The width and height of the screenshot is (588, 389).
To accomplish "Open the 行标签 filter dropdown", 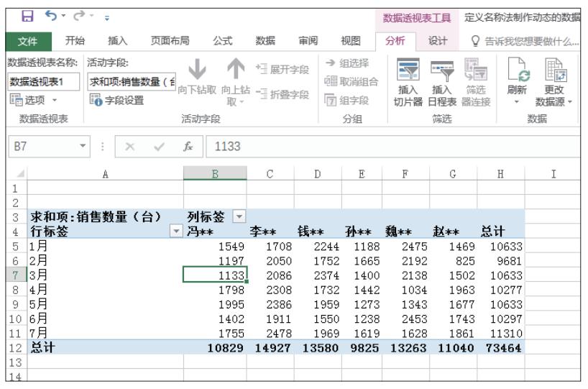I will pos(176,231).
